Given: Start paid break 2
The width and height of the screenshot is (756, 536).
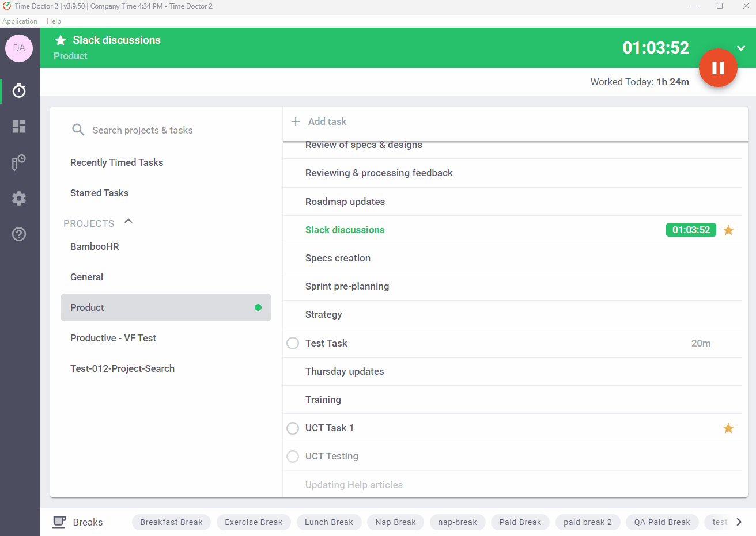Looking at the screenshot, I should coord(588,522).
